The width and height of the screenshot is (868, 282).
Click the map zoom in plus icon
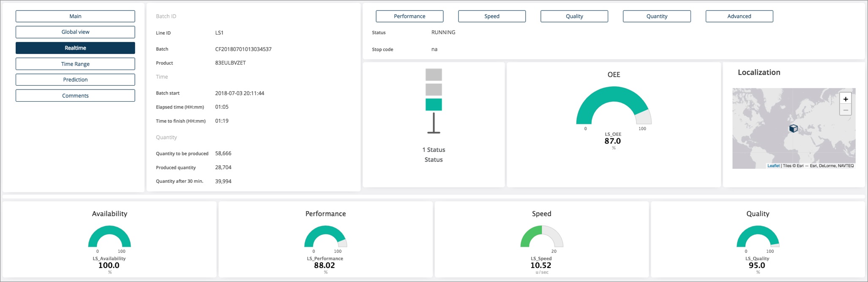845,99
